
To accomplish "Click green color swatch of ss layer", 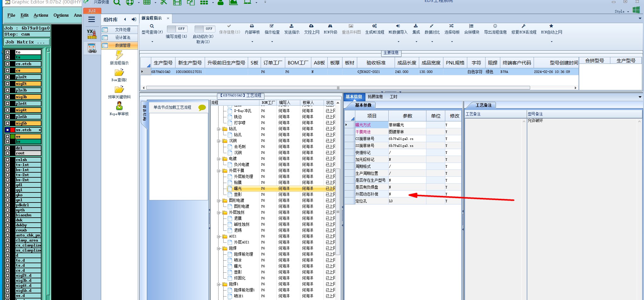I will click(13, 136).
